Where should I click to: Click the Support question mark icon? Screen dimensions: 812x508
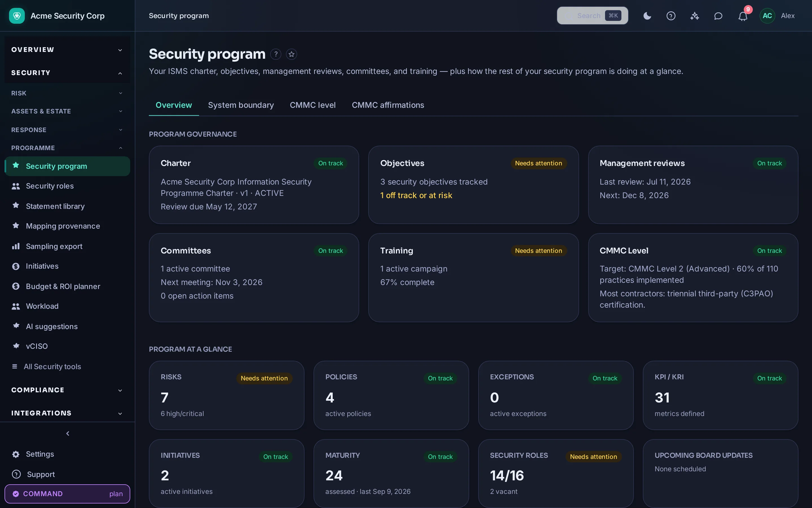16,474
